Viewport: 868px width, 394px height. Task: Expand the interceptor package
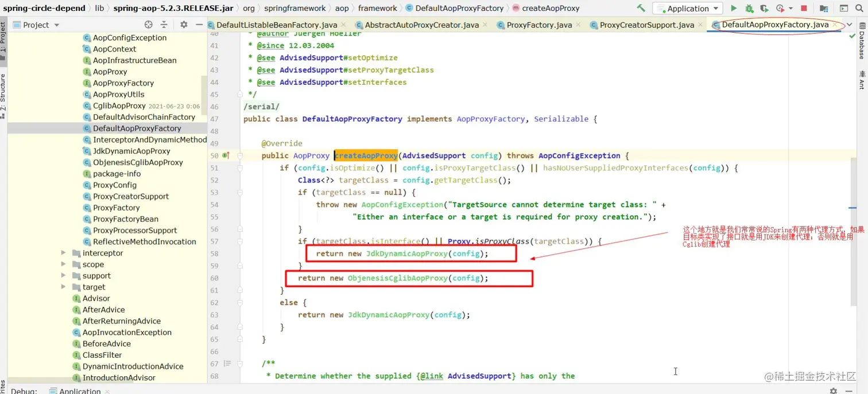point(64,253)
